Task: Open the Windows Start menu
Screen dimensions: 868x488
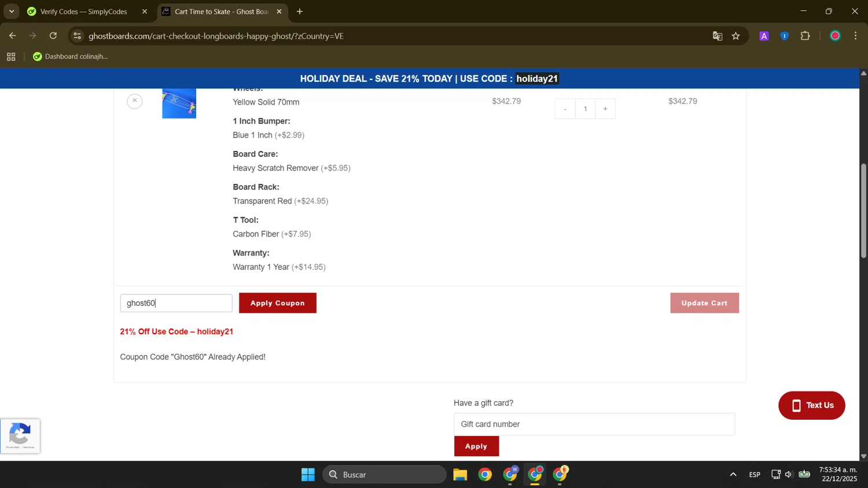Action: tap(308, 475)
